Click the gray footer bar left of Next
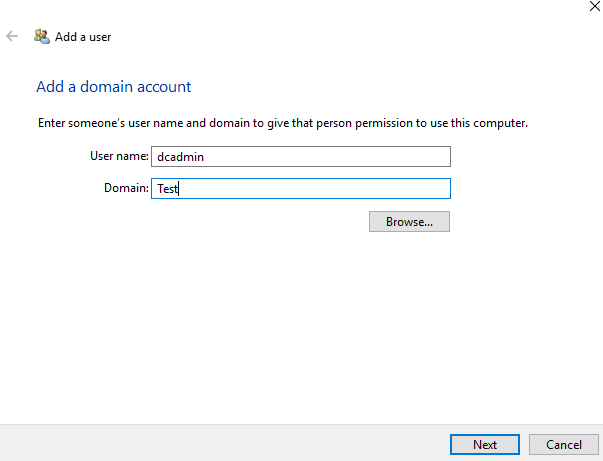This screenshot has width=603, height=461. 220,443
